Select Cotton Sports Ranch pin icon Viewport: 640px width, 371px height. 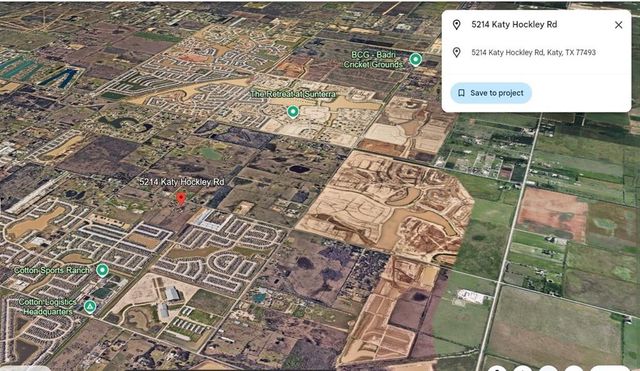[102, 270]
